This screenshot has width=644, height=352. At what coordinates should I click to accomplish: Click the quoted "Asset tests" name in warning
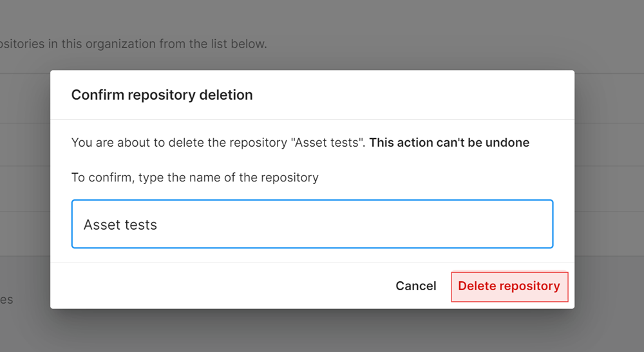[326, 143]
